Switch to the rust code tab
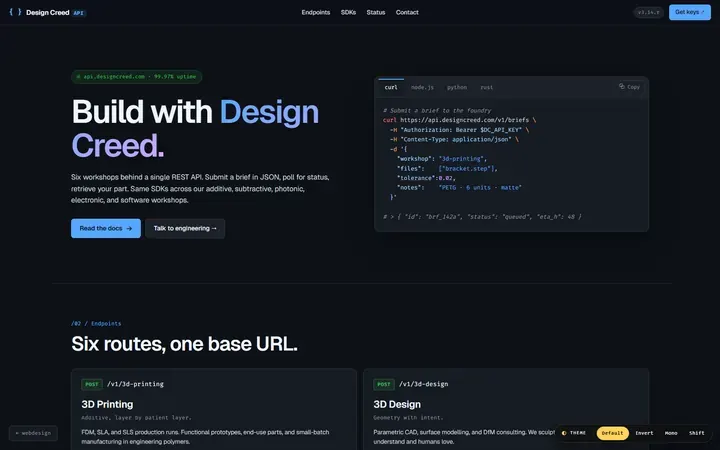Image resolution: width=720 pixels, height=450 pixels. [x=487, y=87]
